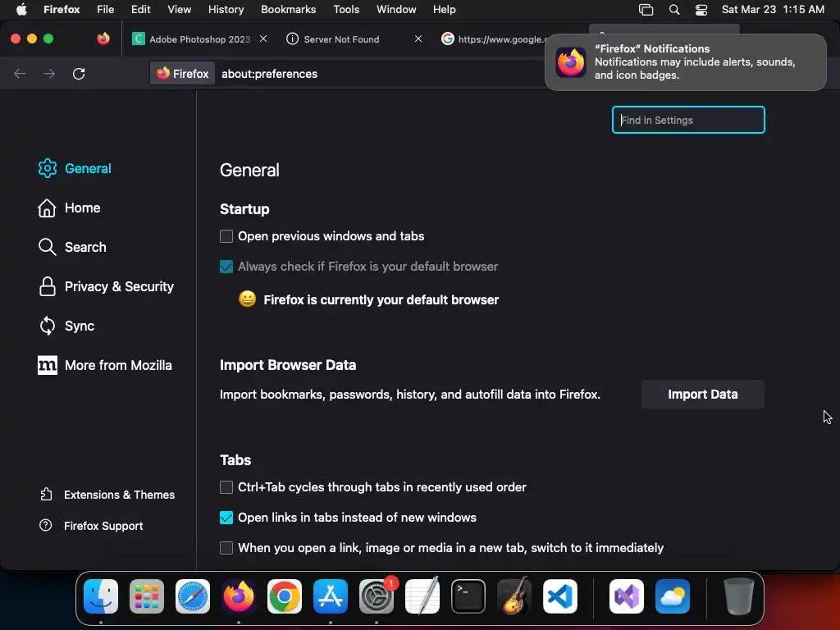The image size is (840, 630).
Task: Open Trash from the Dock
Action: [739, 596]
